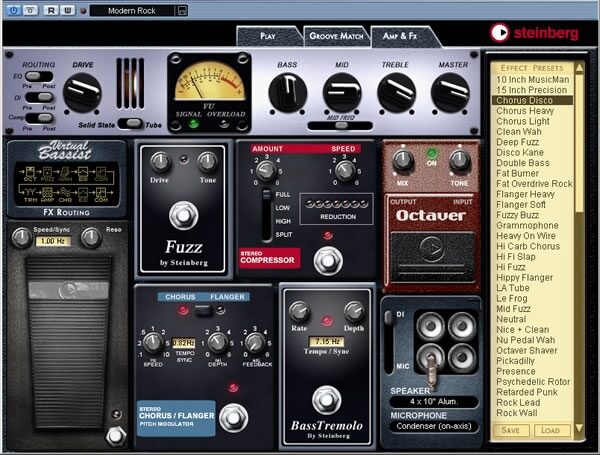The height and width of the screenshot is (455, 600).
Task: Click the wah pedal treadle
Action: (68, 342)
